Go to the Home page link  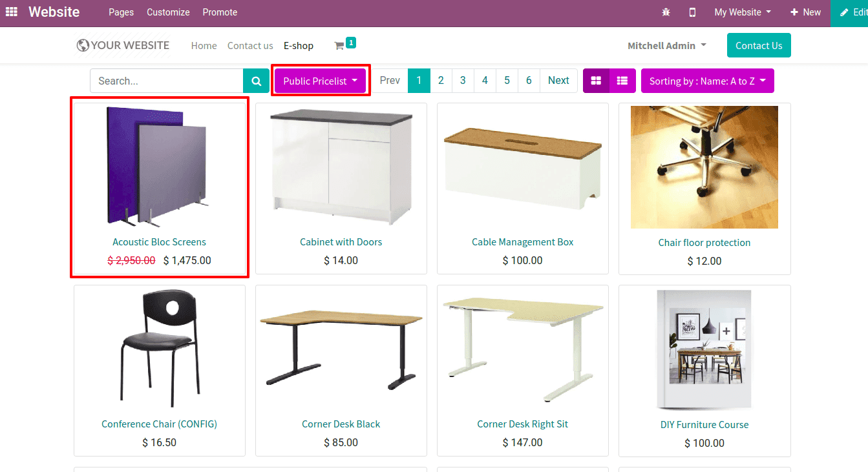(204, 46)
